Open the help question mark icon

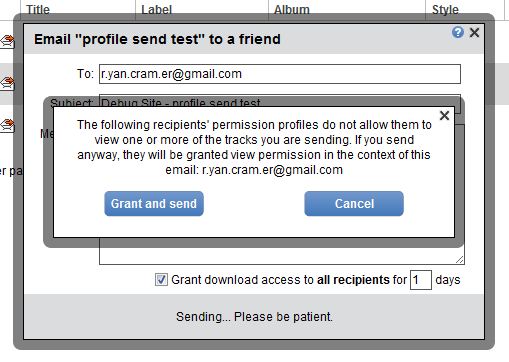click(458, 32)
